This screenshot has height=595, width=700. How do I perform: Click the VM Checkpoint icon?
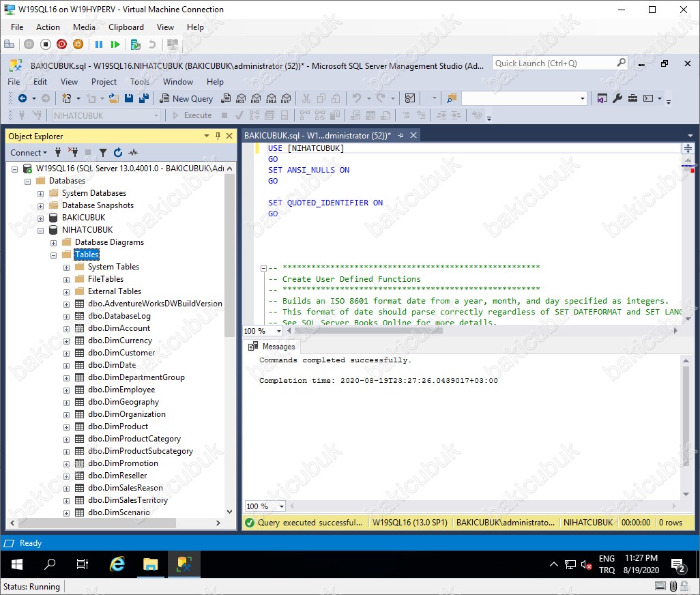pos(136,44)
